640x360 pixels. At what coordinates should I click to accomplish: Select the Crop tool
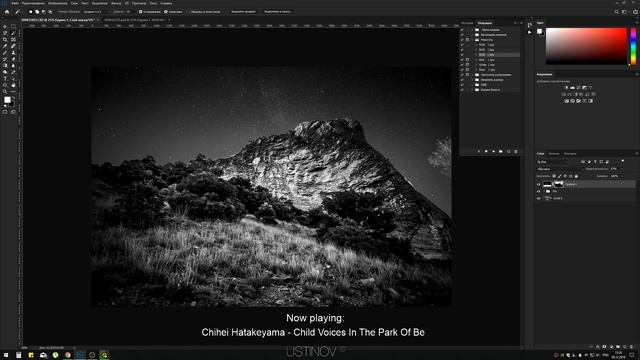(5, 40)
